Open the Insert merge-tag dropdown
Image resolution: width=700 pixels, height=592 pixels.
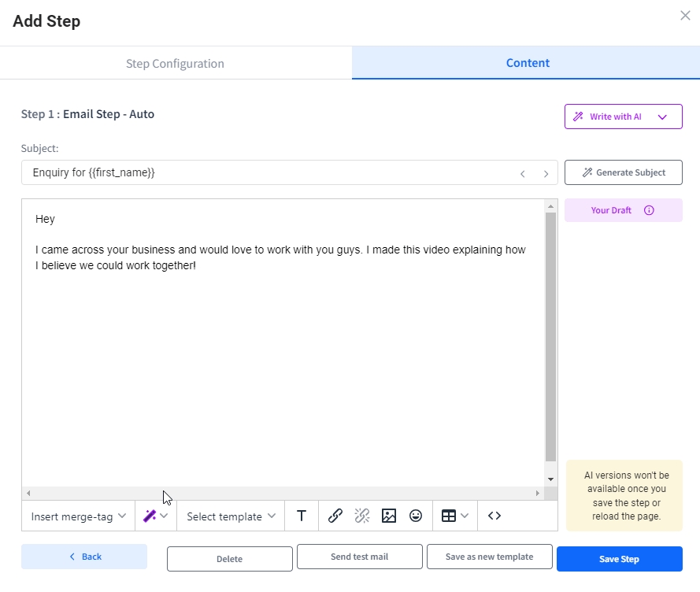pyautogui.click(x=78, y=516)
